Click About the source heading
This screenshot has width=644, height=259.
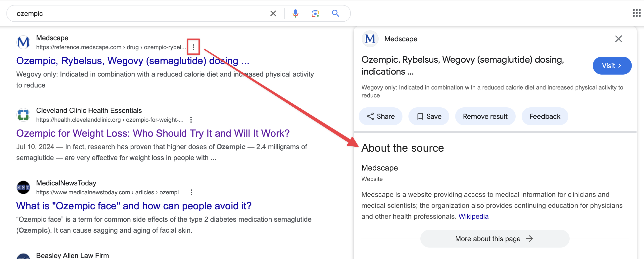[402, 148]
